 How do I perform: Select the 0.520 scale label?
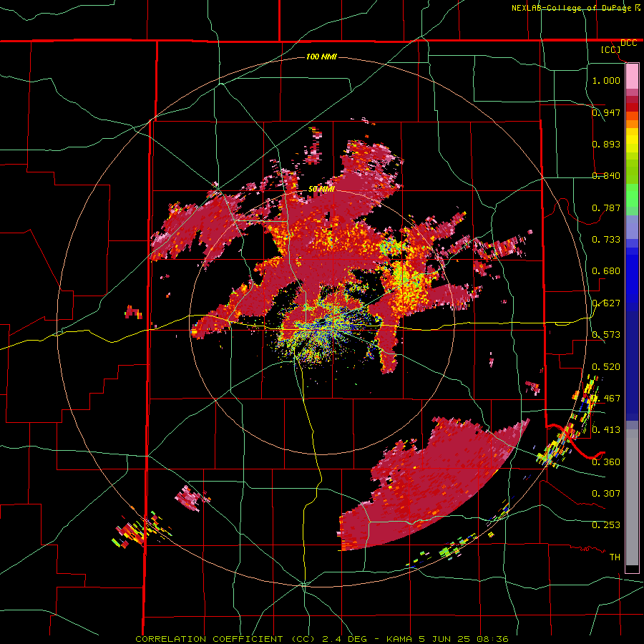[606, 366]
